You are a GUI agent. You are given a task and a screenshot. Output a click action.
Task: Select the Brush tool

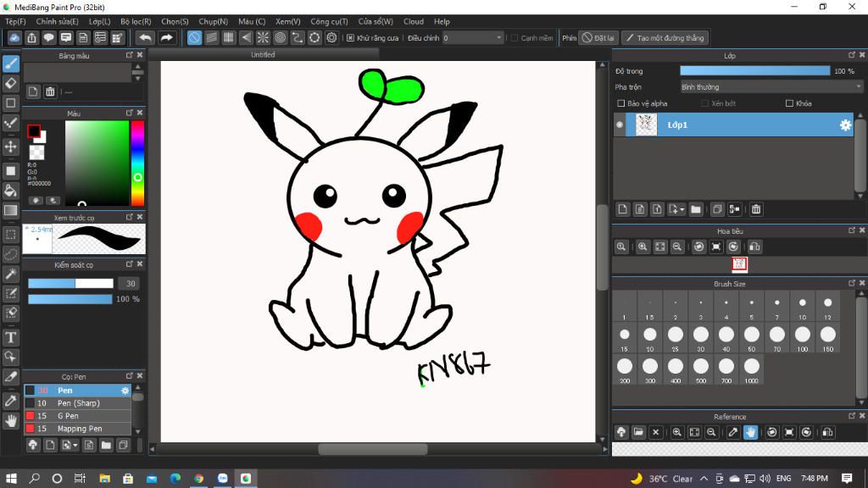(10, 64)
